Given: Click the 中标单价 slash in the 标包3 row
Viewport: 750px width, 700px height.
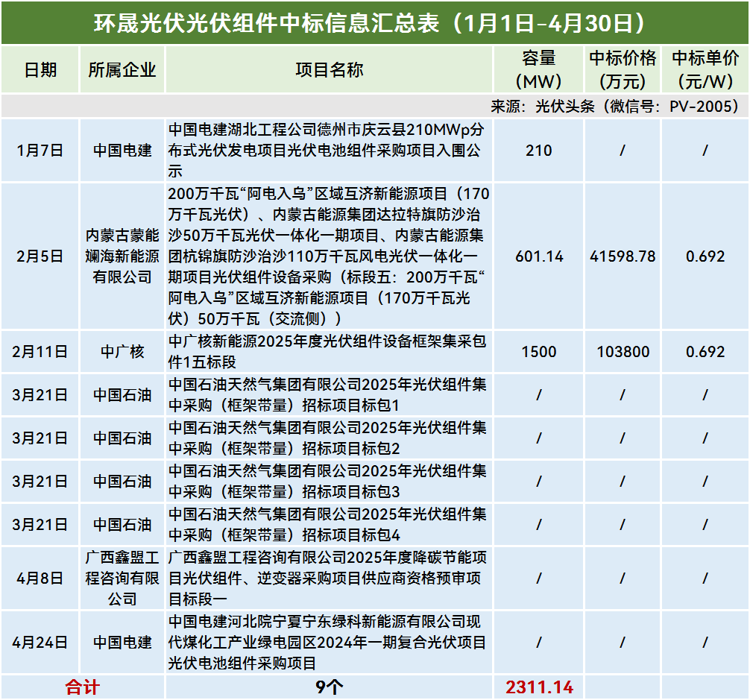Looking at the screenshot, I should coord(705,481).
